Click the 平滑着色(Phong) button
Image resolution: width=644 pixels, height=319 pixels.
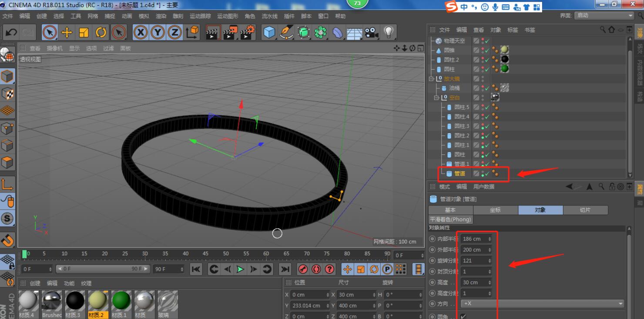click(x=450, y=219)
